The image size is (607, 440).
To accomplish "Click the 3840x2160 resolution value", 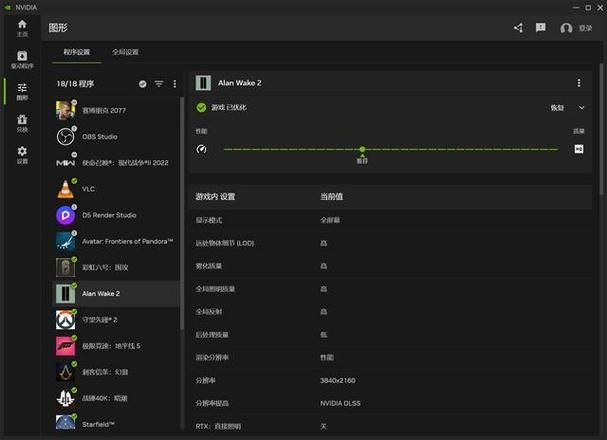I will pyautogui.click(x=338, y=380).
